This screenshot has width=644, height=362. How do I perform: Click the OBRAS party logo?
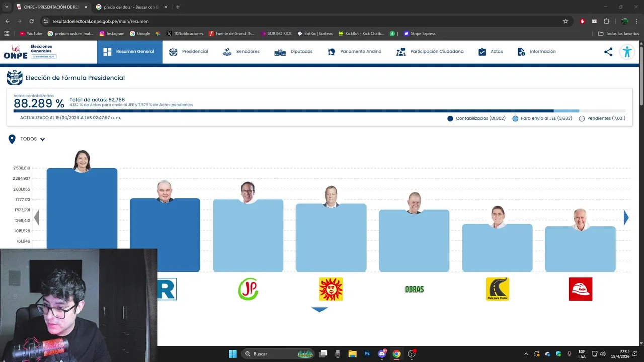point(414,289)
